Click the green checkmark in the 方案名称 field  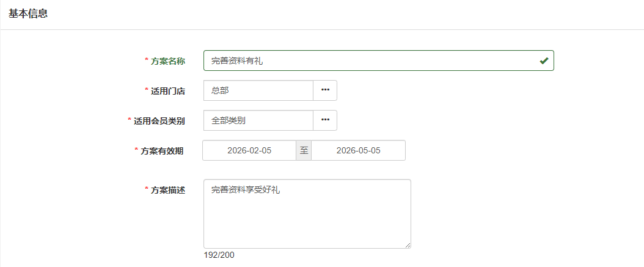pyautogui.click(x=543, y=61)
